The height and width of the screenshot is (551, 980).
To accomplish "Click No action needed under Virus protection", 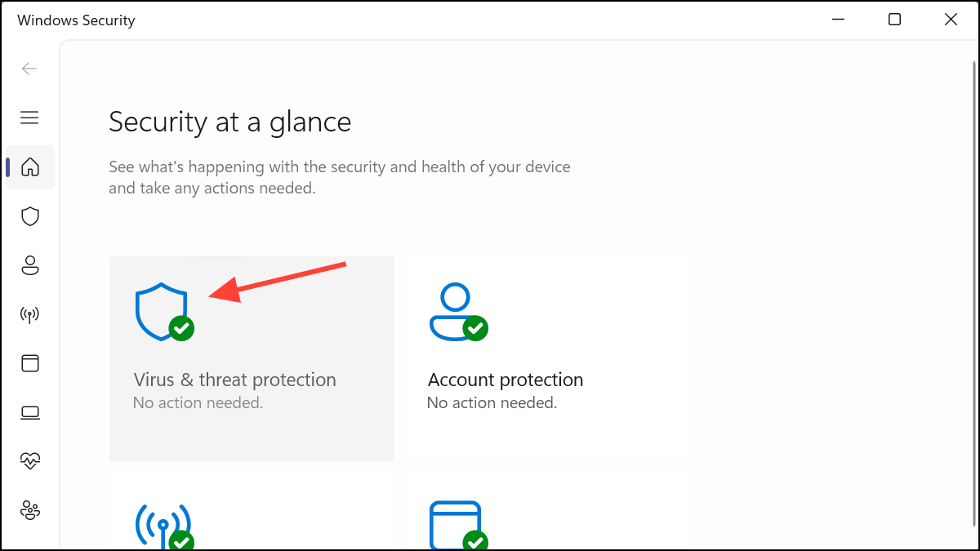I will tap(198, 402).
